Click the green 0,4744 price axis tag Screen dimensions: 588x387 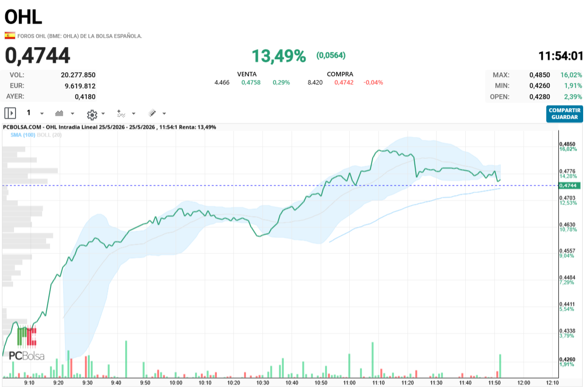(x=569, y=185)
